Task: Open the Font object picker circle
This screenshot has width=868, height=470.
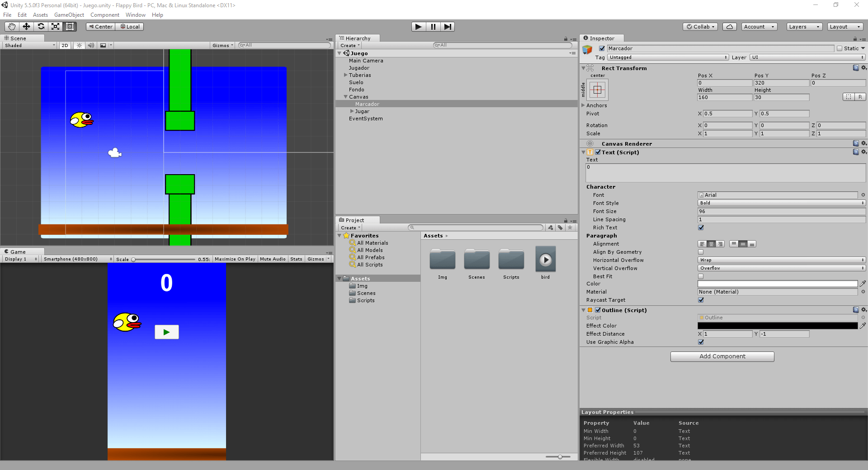Action: (x=863, y=195)
